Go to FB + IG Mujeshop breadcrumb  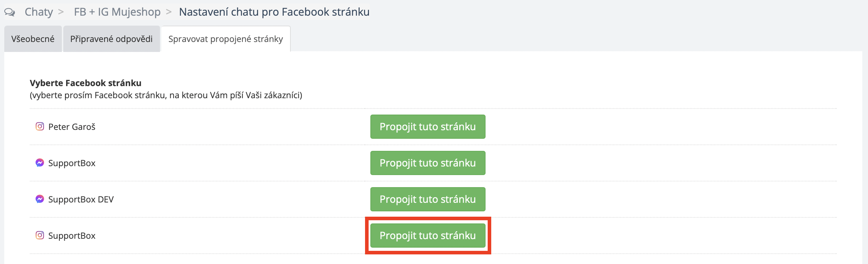(x=117, y=12)
